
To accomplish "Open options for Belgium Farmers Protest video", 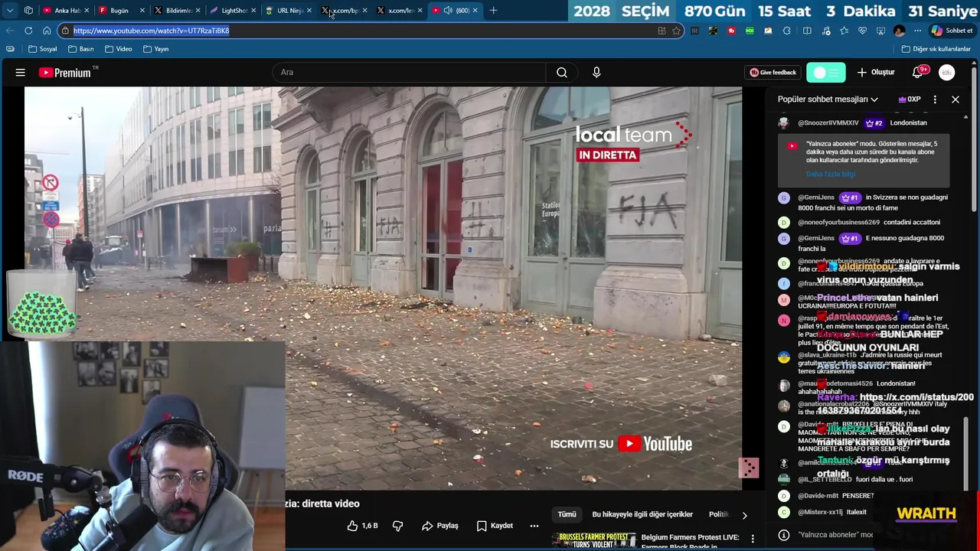I will [x=753, y=539].
